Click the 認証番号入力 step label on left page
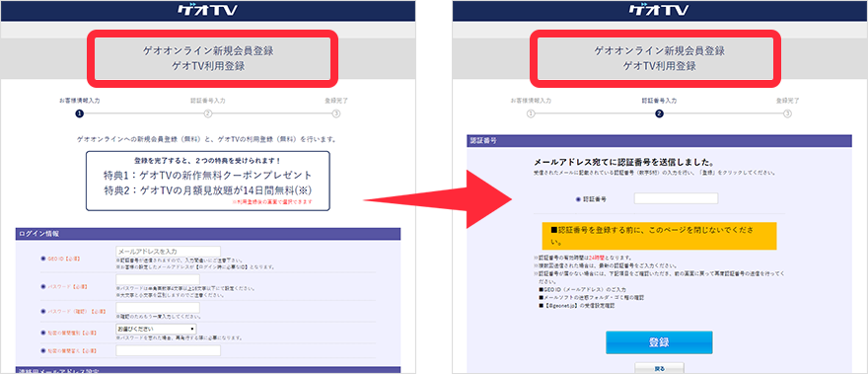 (207, 101)
